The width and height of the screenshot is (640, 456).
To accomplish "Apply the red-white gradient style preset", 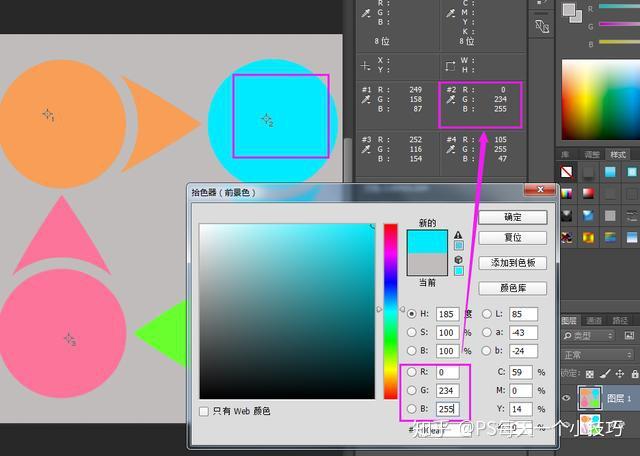I will tap(588, 193).
